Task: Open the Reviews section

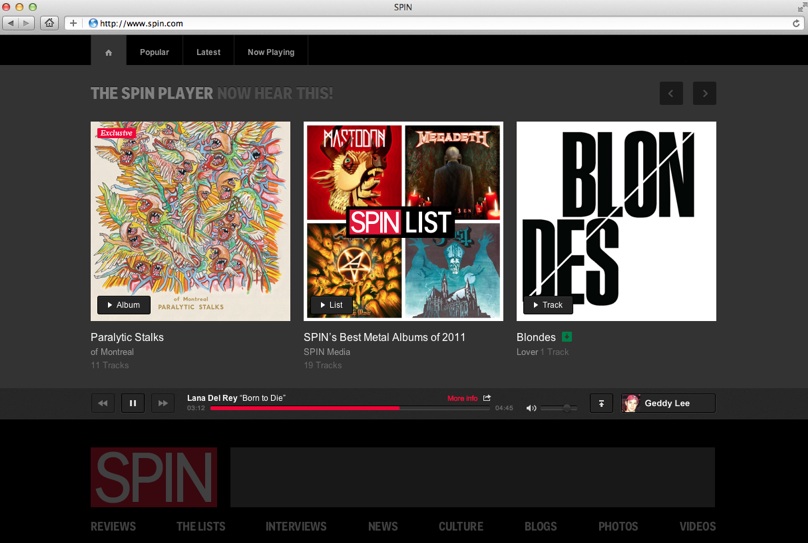Action: (113, 527)
